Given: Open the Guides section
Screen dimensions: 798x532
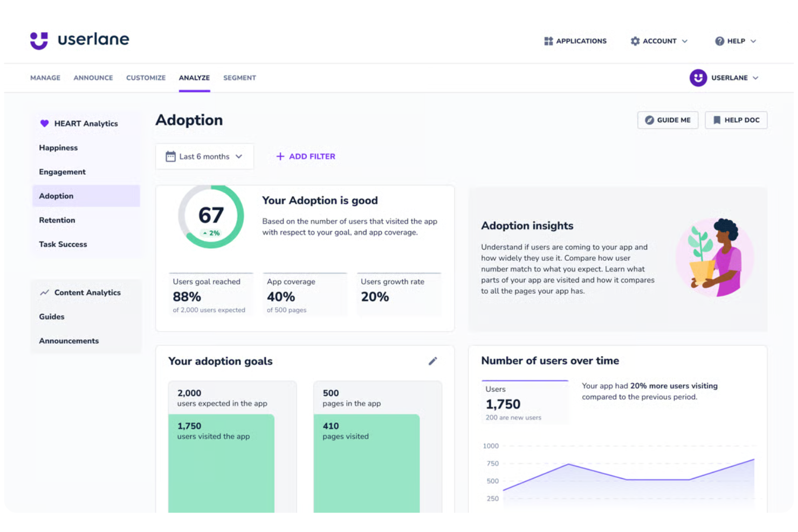Looking at the screenshot, I should coord(51,316).
